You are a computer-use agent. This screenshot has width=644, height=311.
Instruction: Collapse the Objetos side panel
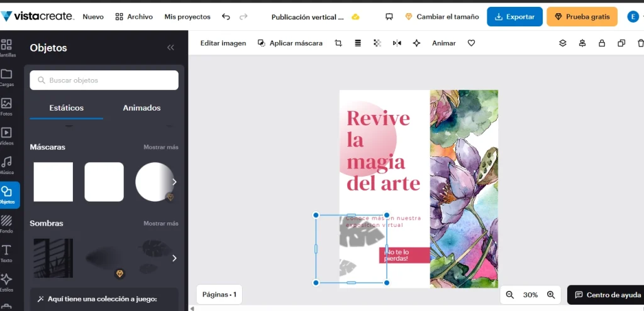pyautogui.click(x=170, y=48)
